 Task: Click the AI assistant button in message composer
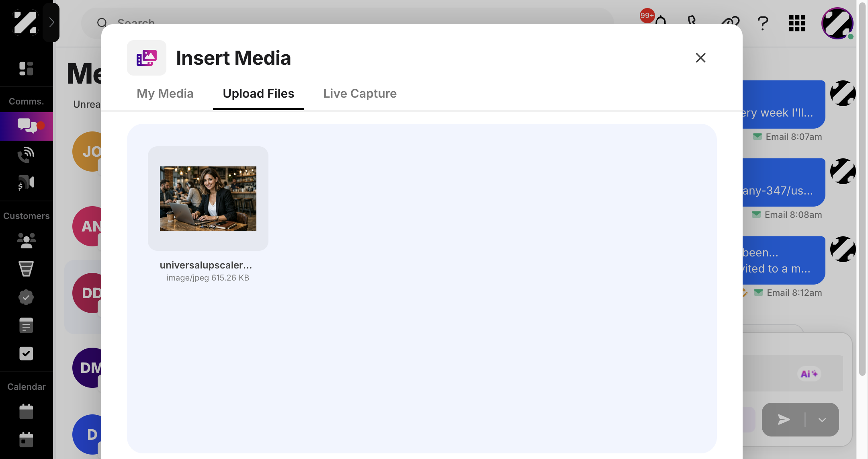809,374
